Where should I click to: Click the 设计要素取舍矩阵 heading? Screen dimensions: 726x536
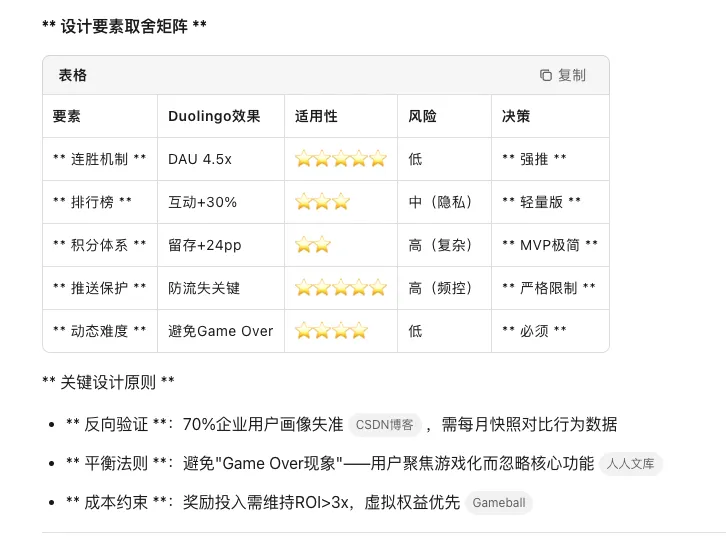[124, 26]
